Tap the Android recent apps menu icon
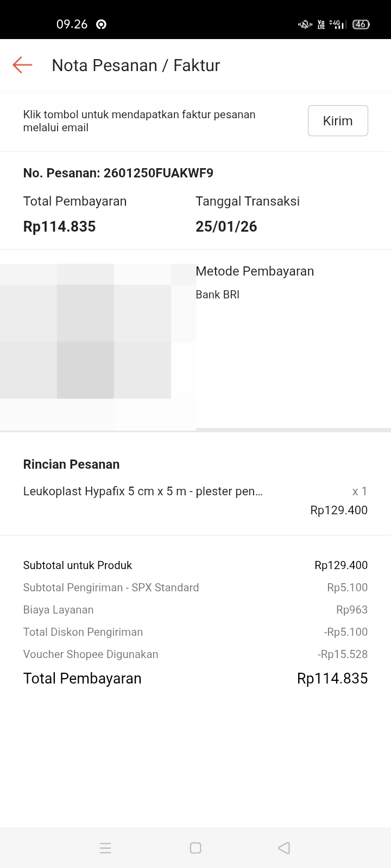This screenshot has width=391, height=868. pyautogui.click(x=105, y=848)
